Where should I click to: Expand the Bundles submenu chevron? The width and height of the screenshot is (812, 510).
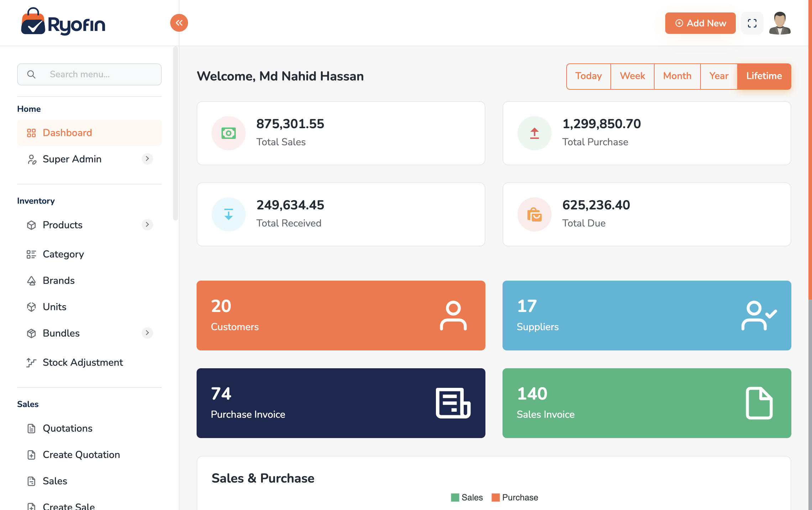pos(147,333)
